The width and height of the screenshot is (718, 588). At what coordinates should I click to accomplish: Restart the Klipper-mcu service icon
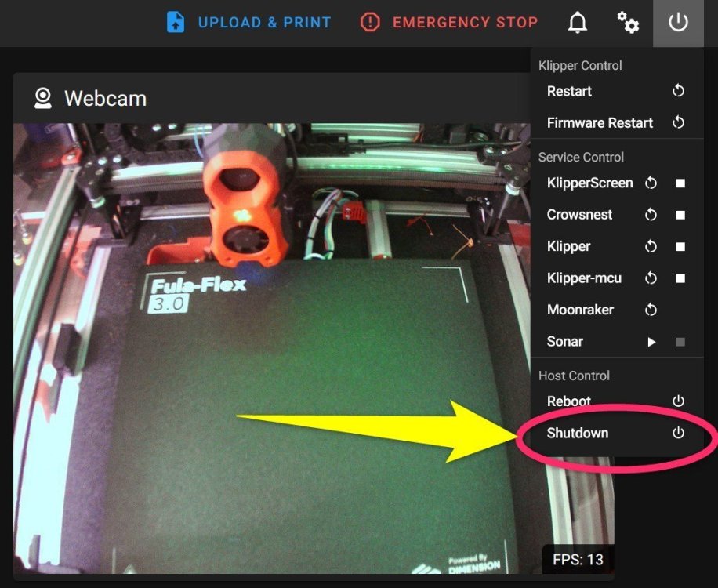point(651,278)
